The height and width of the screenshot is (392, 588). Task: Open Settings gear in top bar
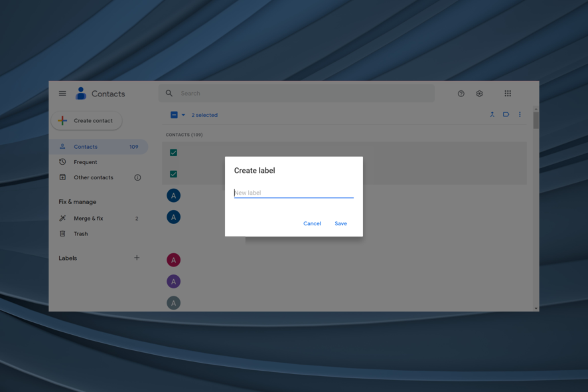[479, 94]
